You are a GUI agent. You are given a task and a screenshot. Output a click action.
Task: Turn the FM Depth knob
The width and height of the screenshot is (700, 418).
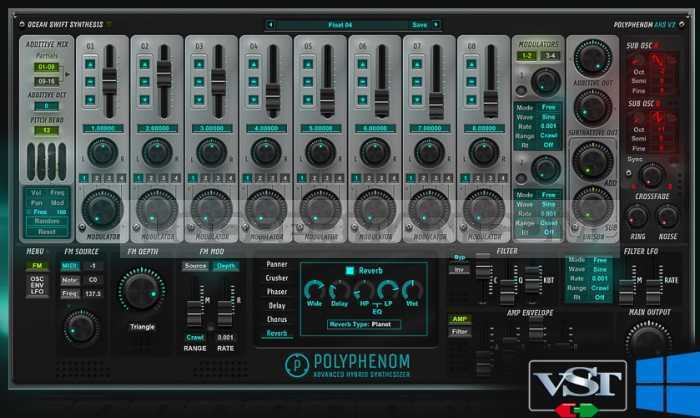(142, 289)
